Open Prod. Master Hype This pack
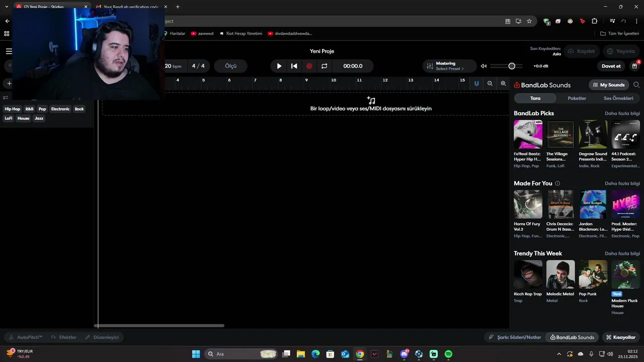Image resolution: width=644 pixels, height=362 pixels. click(x=626, y=204)
